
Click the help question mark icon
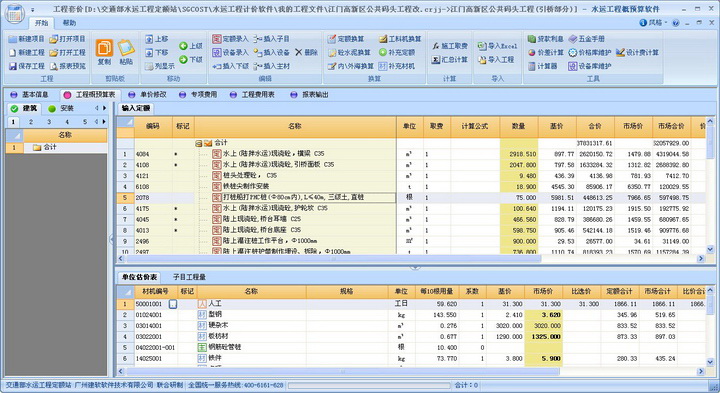676,22
